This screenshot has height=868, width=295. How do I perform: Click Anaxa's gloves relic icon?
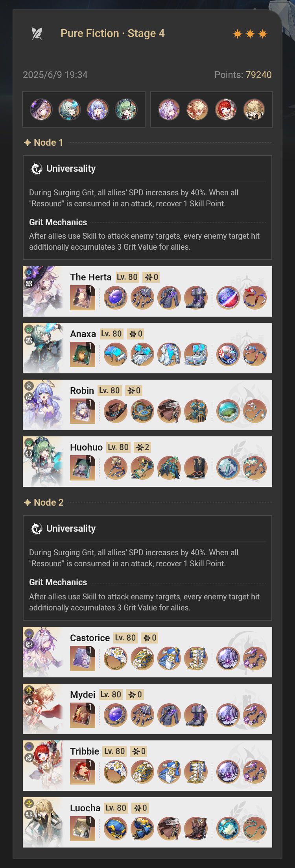142,354
